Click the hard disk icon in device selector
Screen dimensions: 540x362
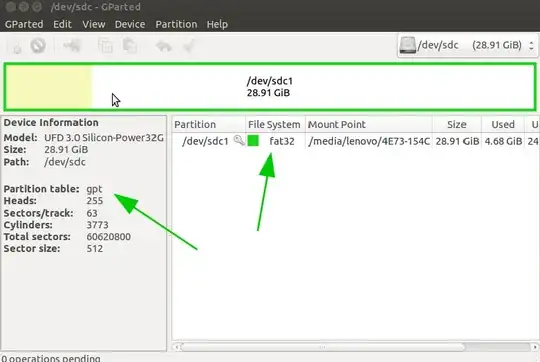point(407,45)
